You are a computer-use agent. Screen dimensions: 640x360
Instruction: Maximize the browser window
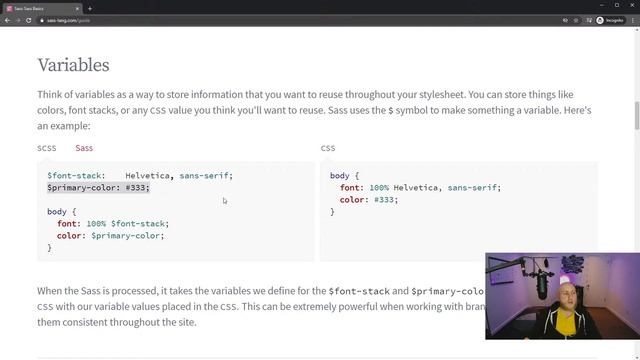(x=617, y=5)
